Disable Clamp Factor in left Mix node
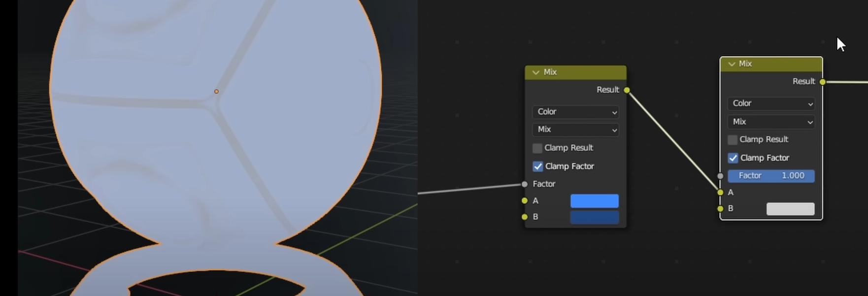This screenshot has height=296, width=868. pyautogui.click(x=538, y=166)
